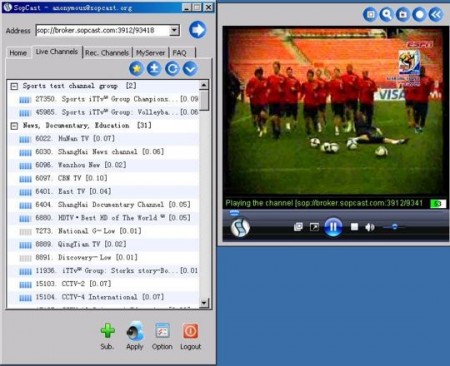
Task: Click the fullscreen arrow icon beside pause
Action: 314,227
